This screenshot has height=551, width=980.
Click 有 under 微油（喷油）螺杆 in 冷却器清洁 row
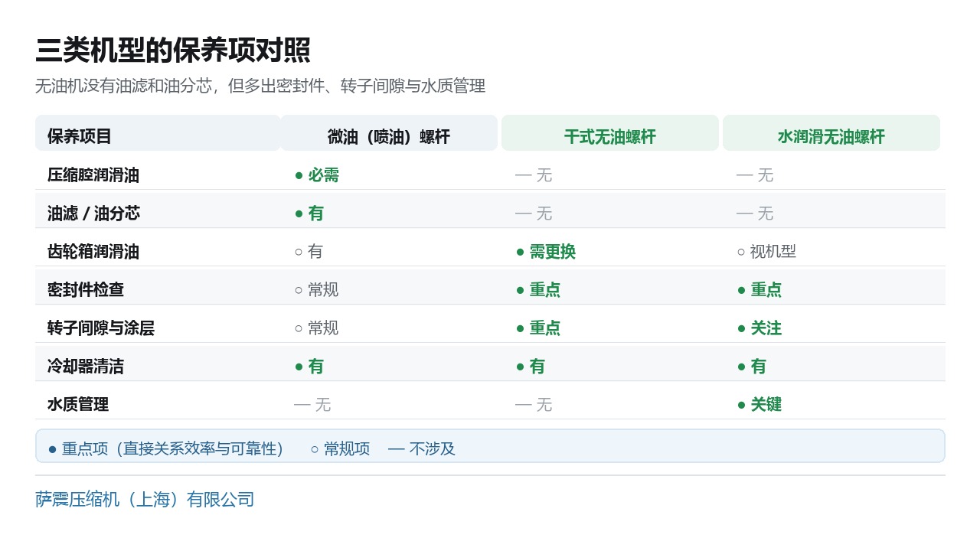click(x=309, y=366)
